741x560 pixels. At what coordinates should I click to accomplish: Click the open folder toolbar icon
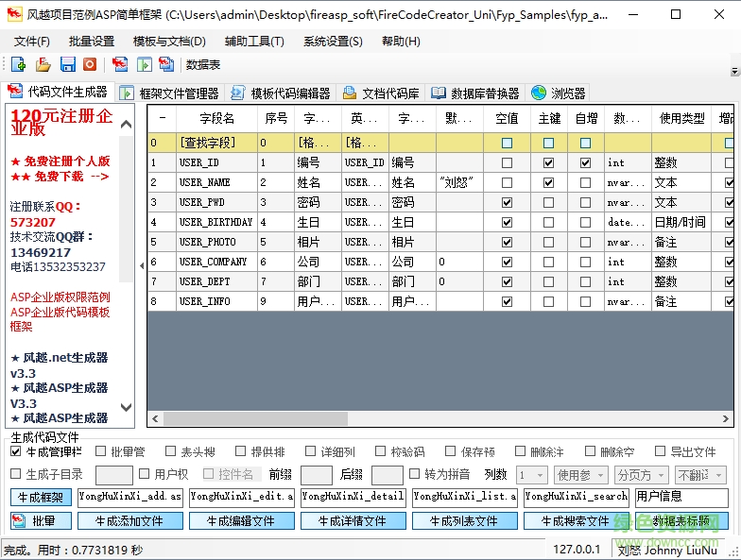pyautogui.click(x=43, y=64)
